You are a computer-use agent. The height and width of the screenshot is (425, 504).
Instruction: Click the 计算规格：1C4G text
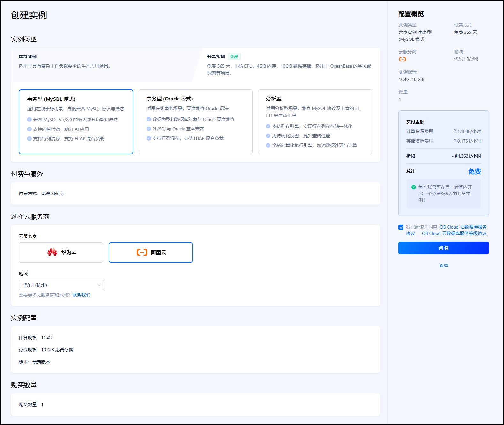point(35,338)
